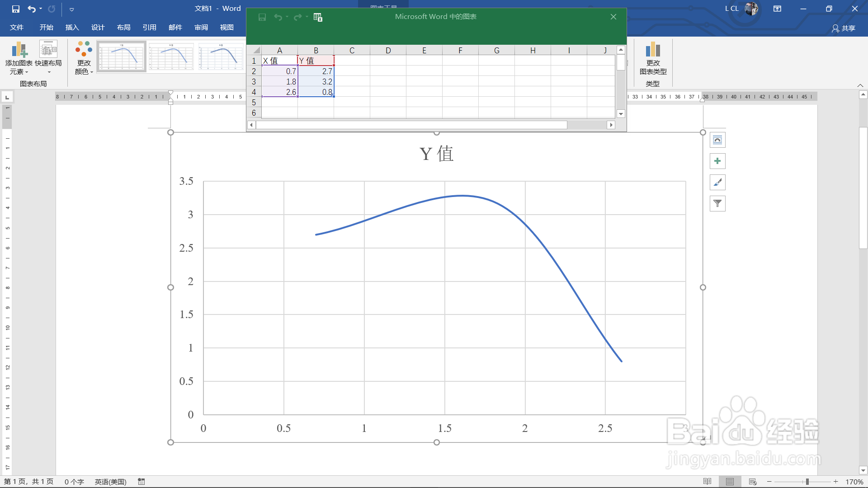Click the green plus Chart Elements button
This screenshot has height=488, width=868.
click(717, 161)
